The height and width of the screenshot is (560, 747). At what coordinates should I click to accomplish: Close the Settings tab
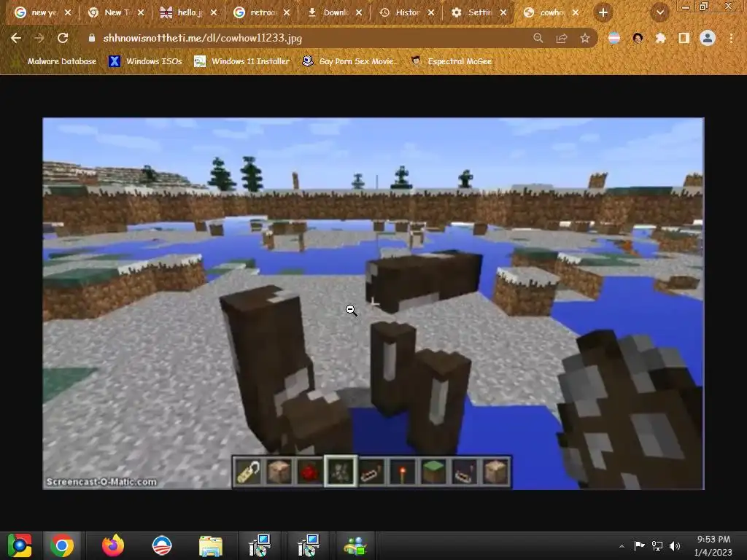(x=503, y=13)
